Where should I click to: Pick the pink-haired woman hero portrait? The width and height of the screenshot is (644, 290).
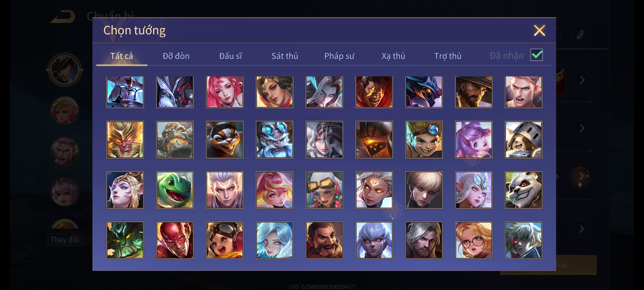point(225,92)
